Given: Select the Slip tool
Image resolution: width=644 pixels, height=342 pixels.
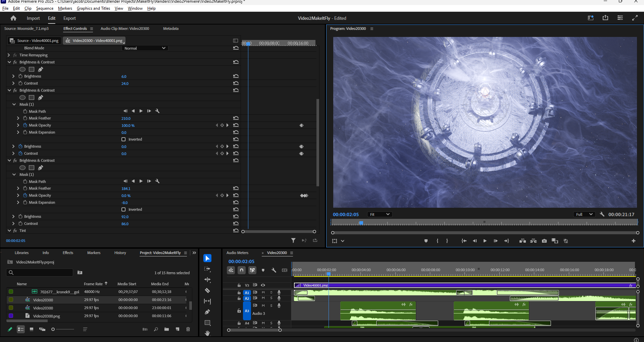Looking at the screenshot, I should (x=207, y=301).
